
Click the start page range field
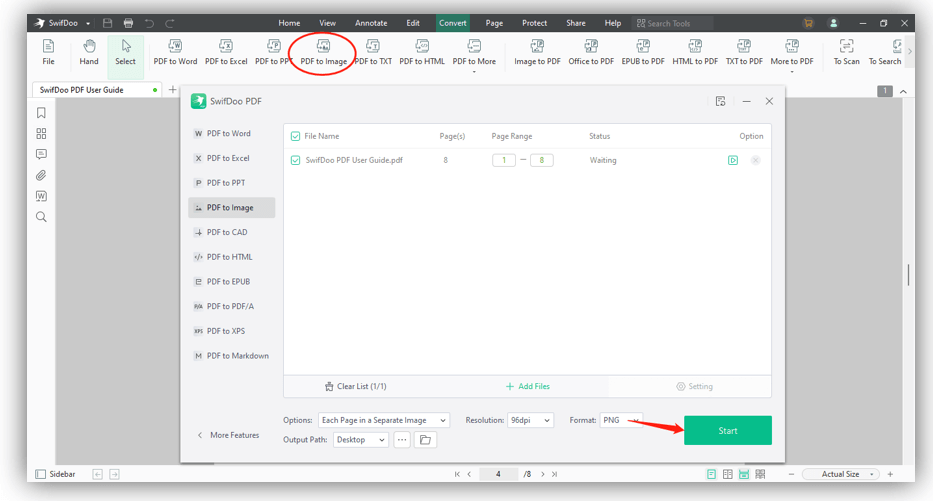pyautogui.click(x=504, y=160)
